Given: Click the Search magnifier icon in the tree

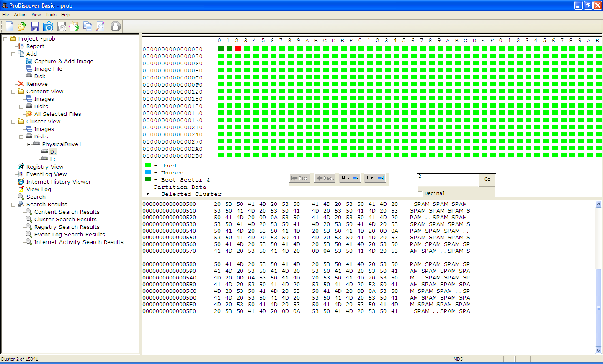Looking at the screenshot, I should point(21,197).
